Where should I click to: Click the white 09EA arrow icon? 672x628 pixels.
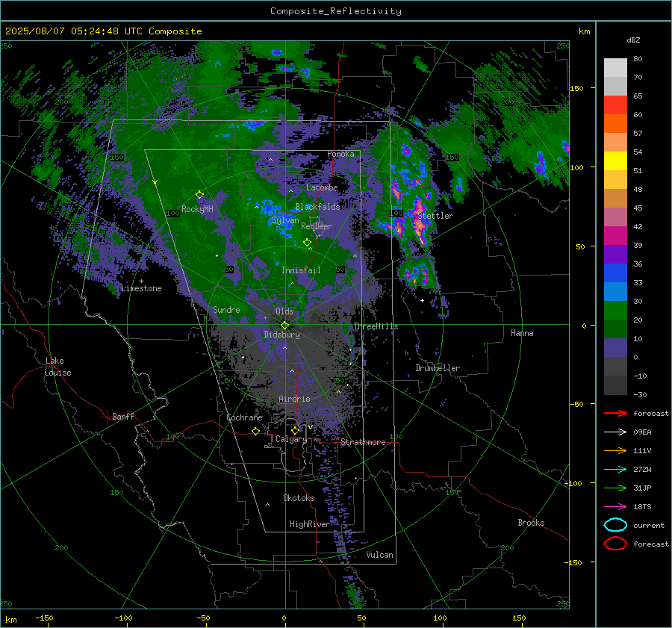pos(615,432)
